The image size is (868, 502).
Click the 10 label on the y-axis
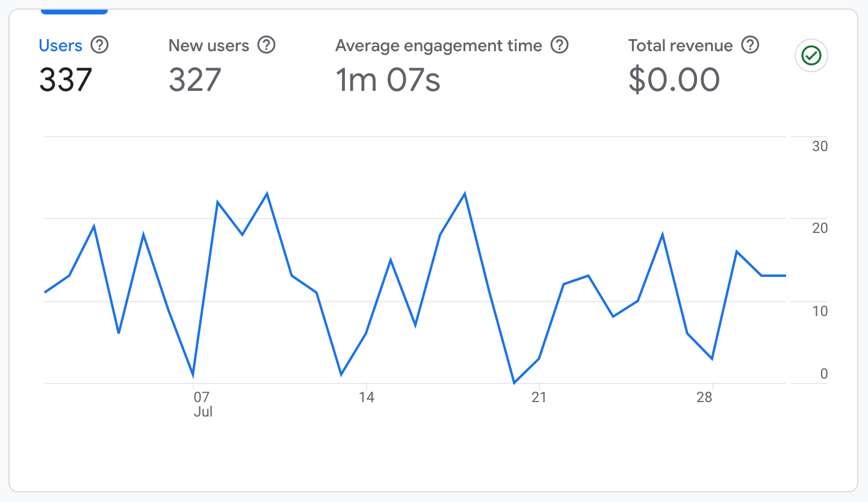click(820, 311)
